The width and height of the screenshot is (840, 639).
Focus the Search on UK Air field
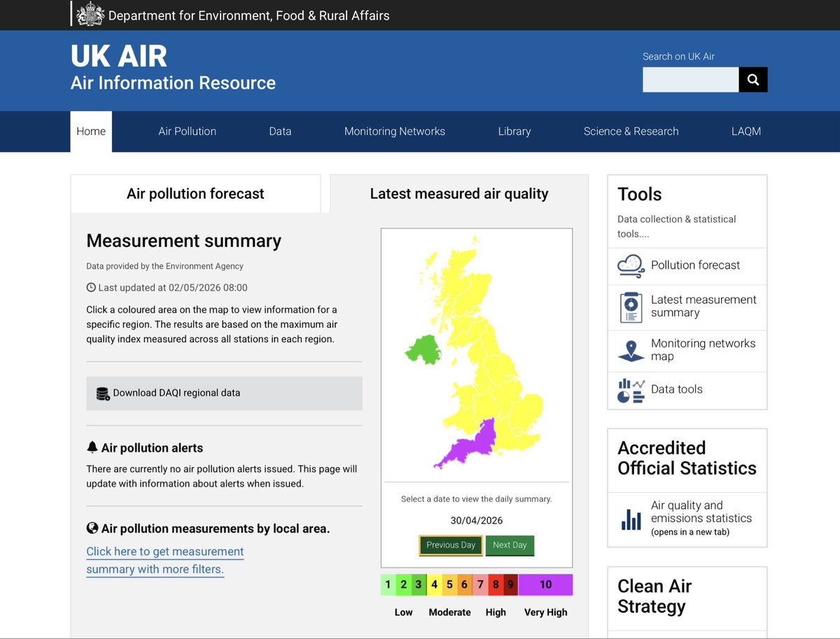click(691, 80)
